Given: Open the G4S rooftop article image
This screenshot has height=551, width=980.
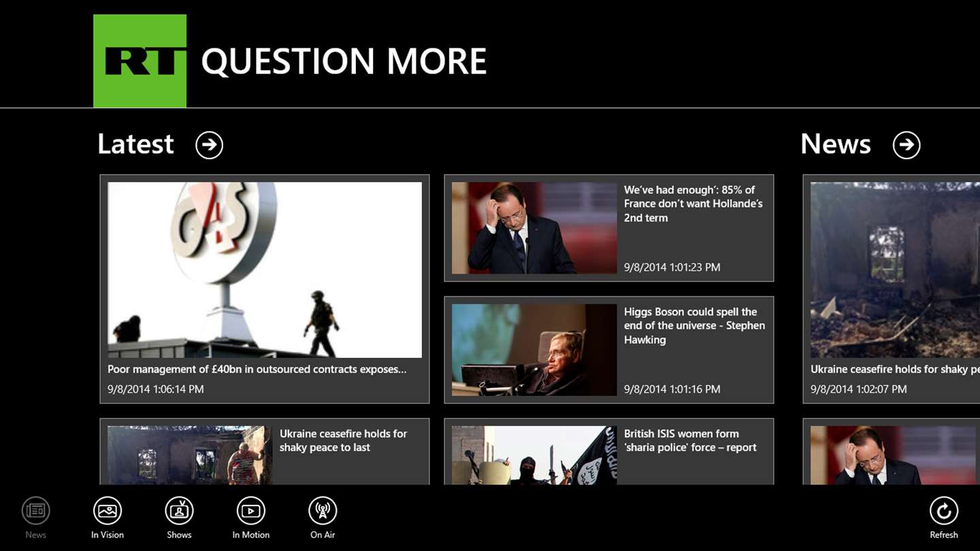Looking at the screenshot, I should (265, 269).
